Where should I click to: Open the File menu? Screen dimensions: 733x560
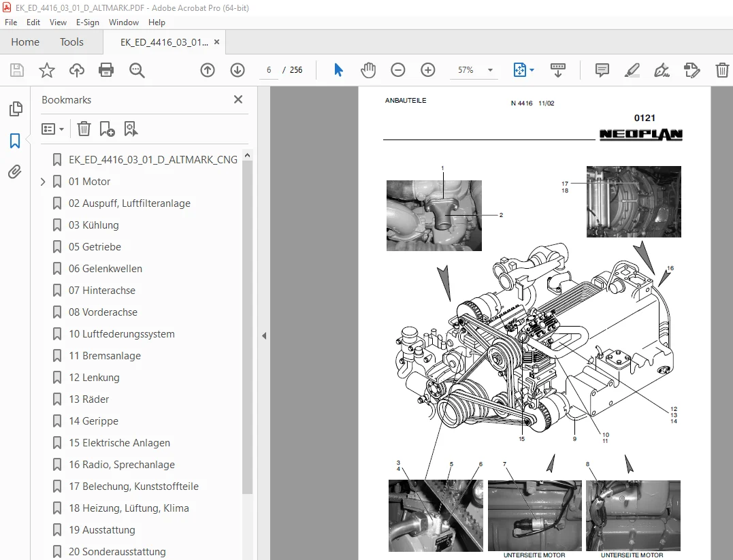11,22
